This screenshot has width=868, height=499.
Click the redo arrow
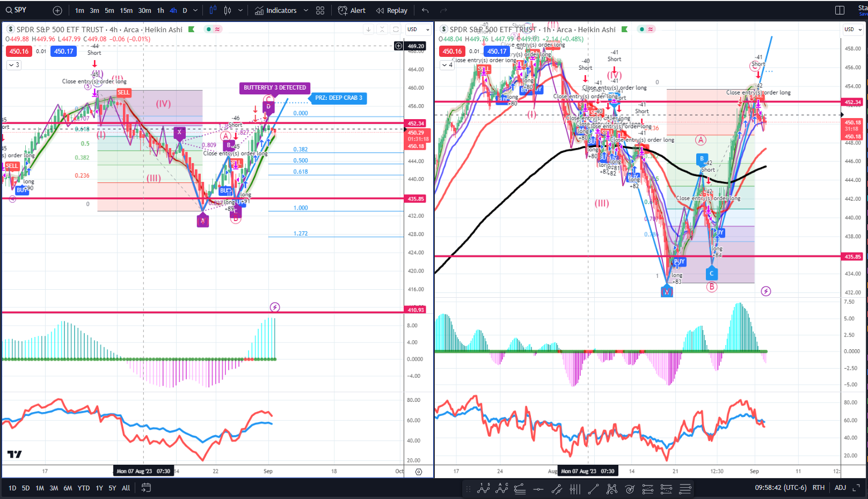443,11
